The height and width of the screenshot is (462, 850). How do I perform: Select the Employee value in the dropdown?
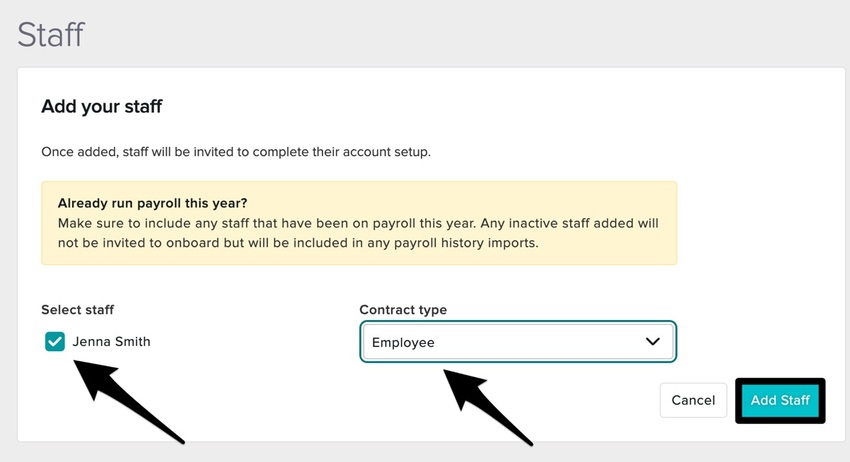pyautogui.click(x=404, y=342)
